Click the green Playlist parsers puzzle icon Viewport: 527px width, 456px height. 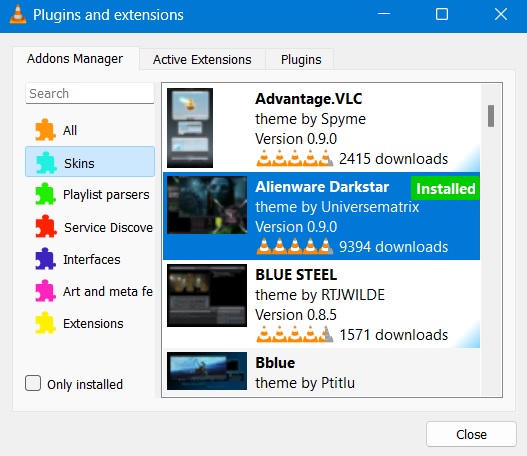45,194
